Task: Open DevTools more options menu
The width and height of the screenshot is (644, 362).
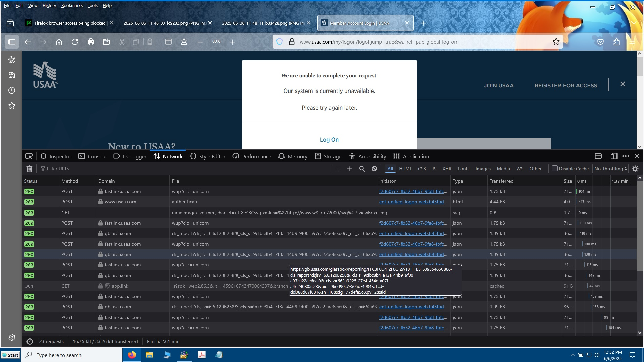Action: (626, 156)
